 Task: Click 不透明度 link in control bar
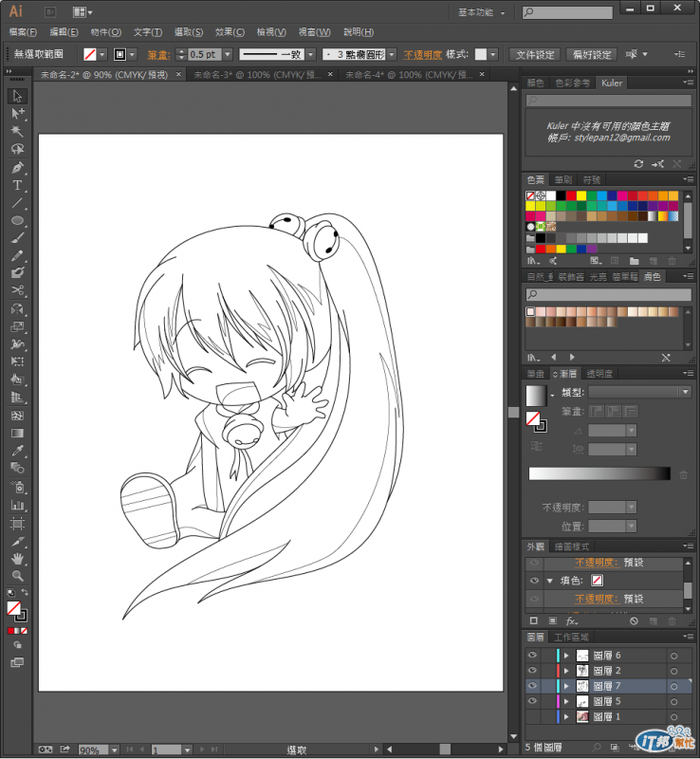coord(423,55)
